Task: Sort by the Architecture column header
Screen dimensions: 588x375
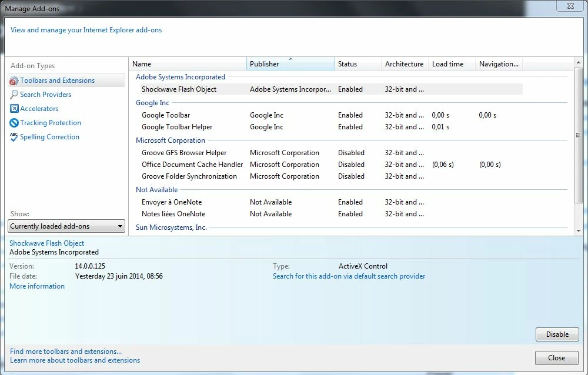Action: pyautogui.click(x=405, y=63)
